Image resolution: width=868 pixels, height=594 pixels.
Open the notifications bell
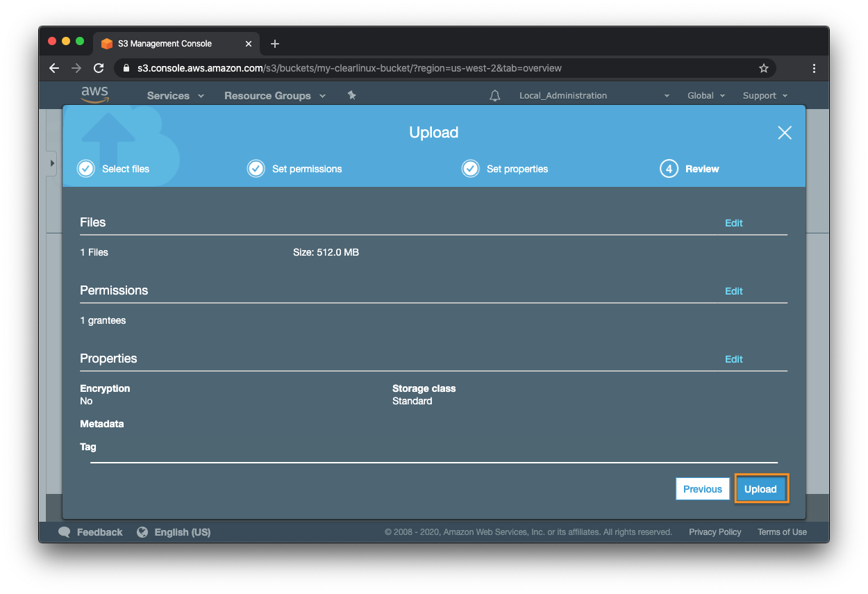494,96
